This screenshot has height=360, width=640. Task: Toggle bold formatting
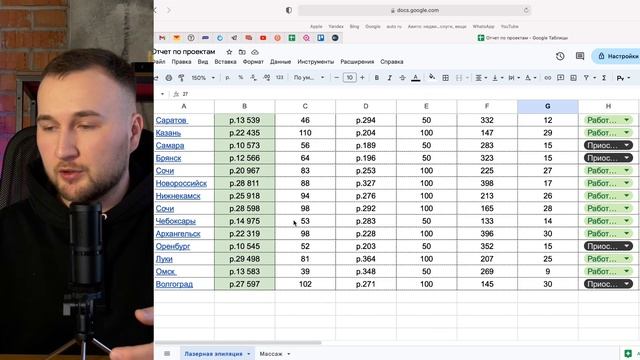(x=376, y=78)
